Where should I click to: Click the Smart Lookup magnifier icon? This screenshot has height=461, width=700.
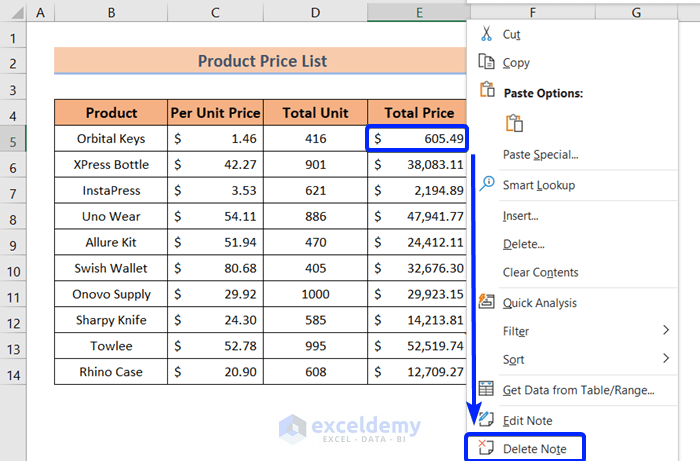487,184
